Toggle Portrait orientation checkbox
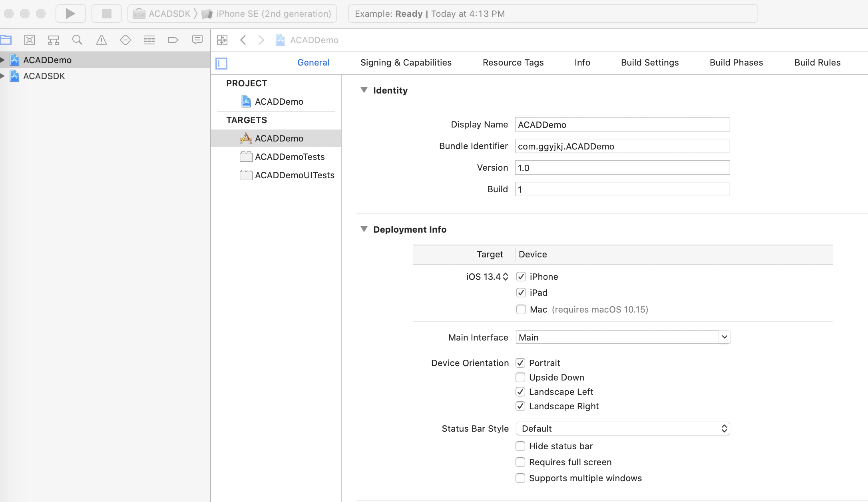The width and height of the screenshot is (868, 502). coord(520,363)
